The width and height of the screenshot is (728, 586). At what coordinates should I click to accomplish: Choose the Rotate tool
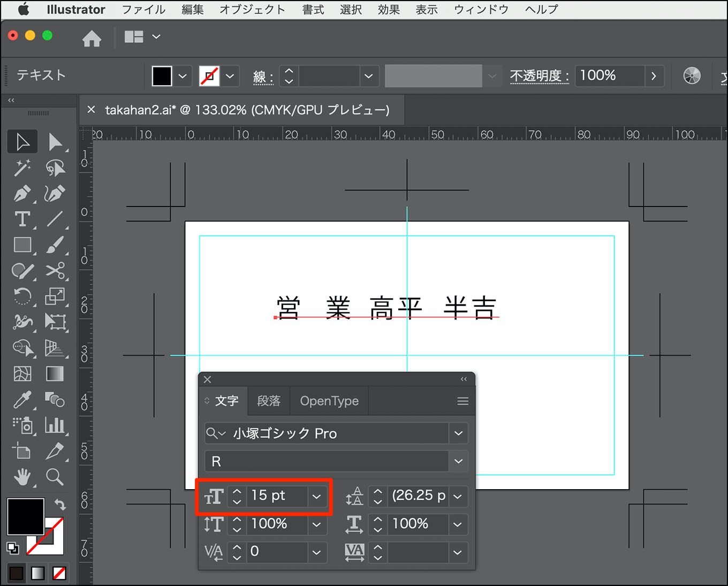22,296
